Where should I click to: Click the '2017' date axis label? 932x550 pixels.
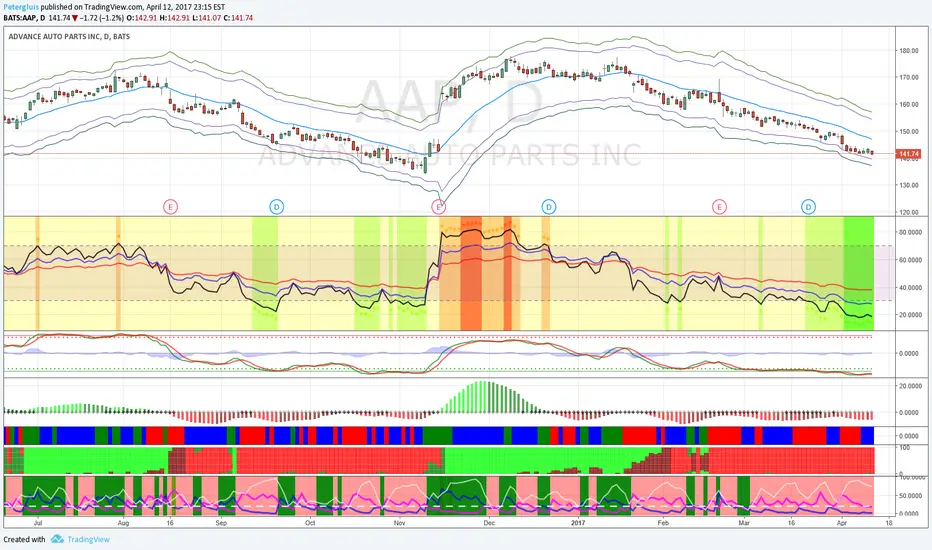[578, 523]
